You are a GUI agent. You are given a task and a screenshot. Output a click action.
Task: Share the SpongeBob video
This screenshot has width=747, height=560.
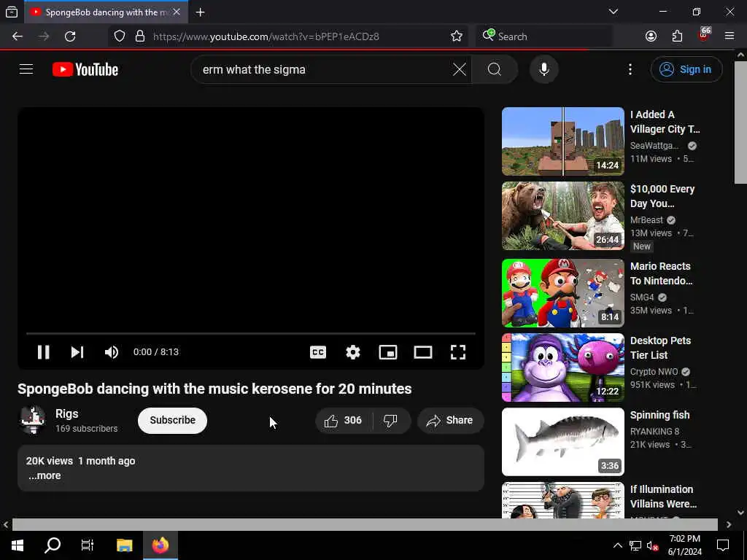click(x=450, y=420)
